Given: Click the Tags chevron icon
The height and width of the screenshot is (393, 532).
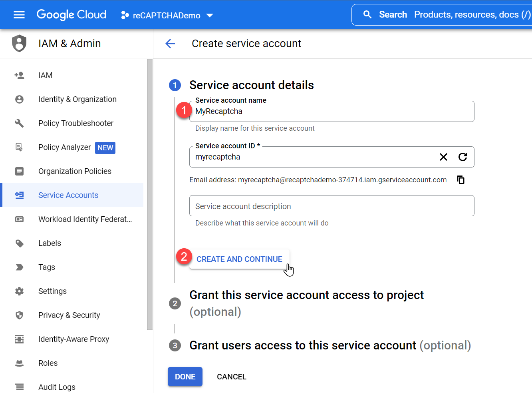Looking at the screenshot, I should coord(19,267).
